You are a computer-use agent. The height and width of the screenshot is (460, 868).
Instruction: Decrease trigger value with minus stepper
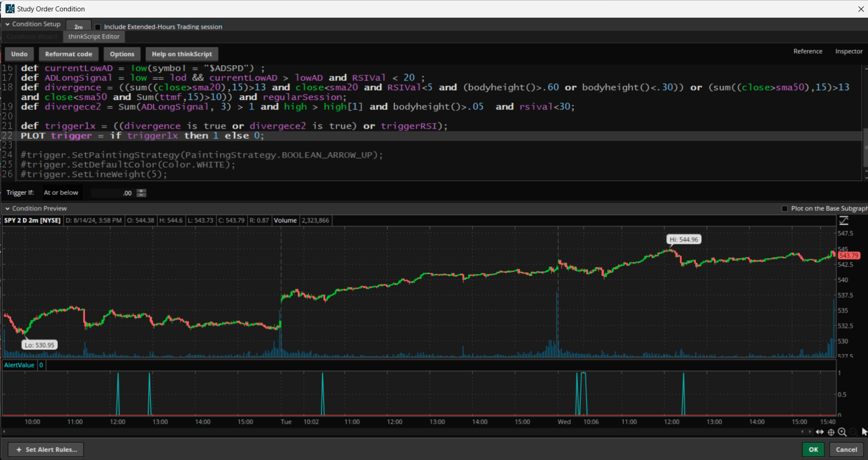coord(142,195)
